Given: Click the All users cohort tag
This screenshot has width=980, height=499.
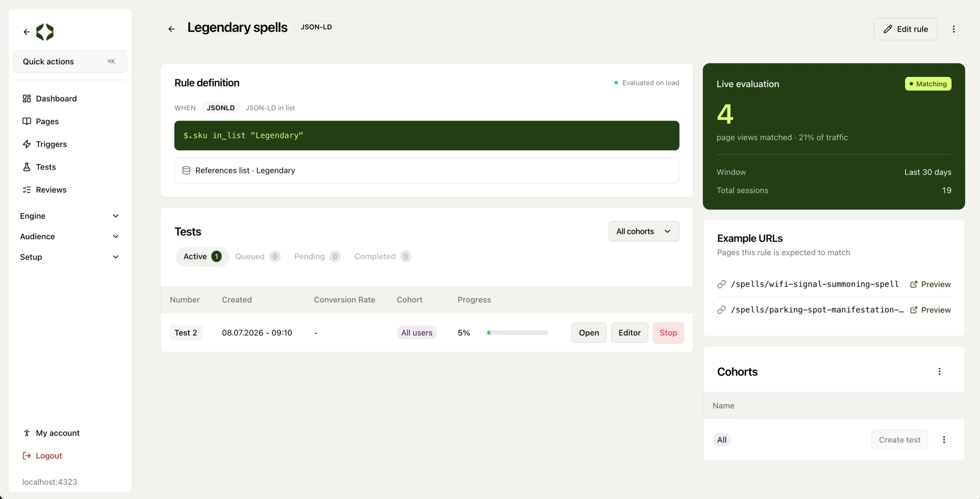Looking at the screenshot, I should click(416, 333).
